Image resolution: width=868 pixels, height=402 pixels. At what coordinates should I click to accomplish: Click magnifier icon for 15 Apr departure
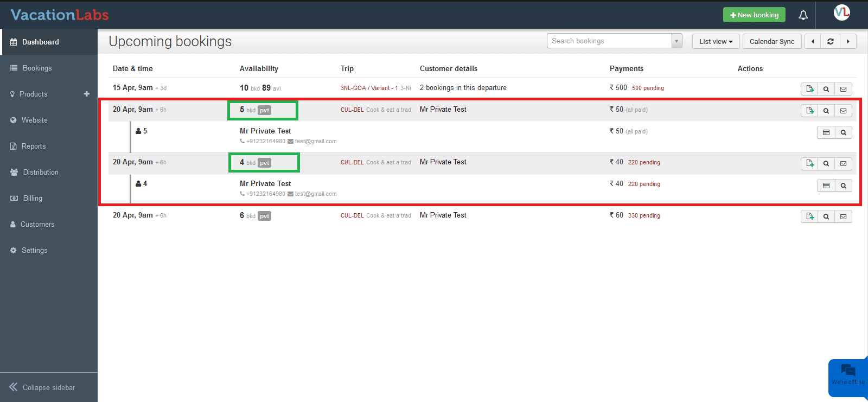tap(826, 89)
